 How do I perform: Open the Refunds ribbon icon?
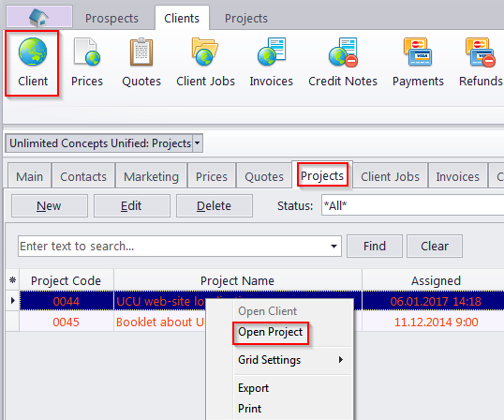coord(481,52)
